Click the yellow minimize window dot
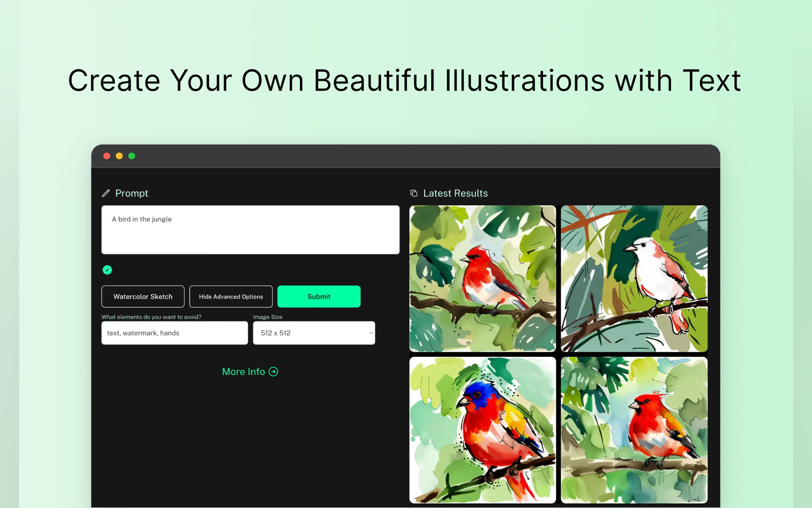 point(119,156)
